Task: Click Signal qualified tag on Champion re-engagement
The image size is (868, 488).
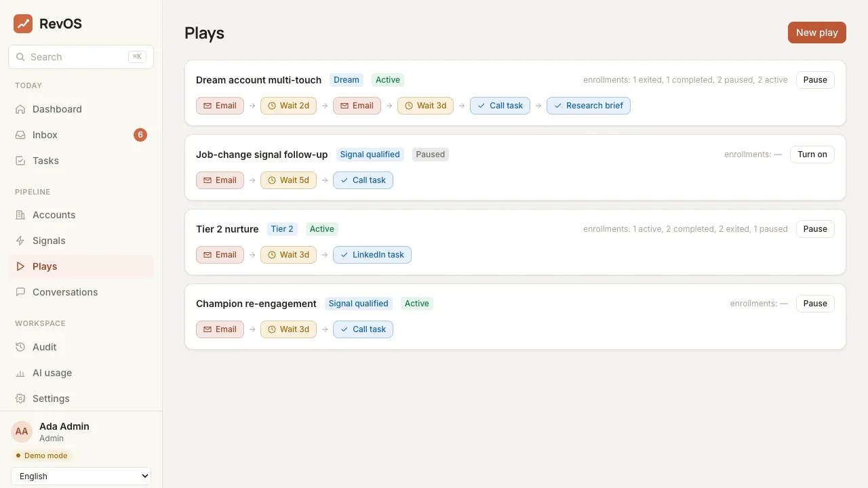Action: pos(359,304)
